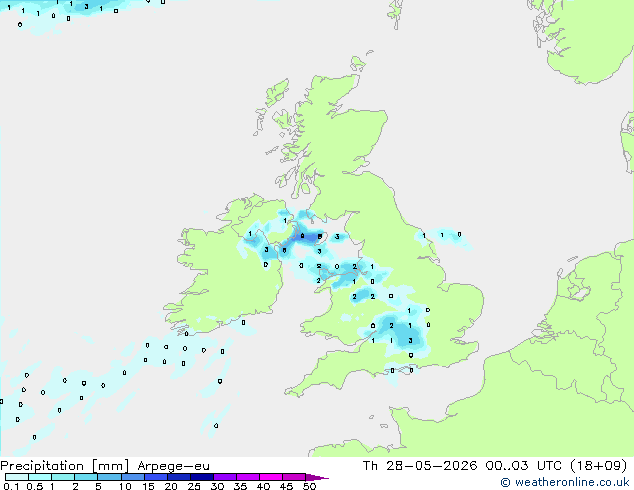Click the 45 to 50 mm legend swatch
This screenshot has width=634, height=490.
coord(294,477)
